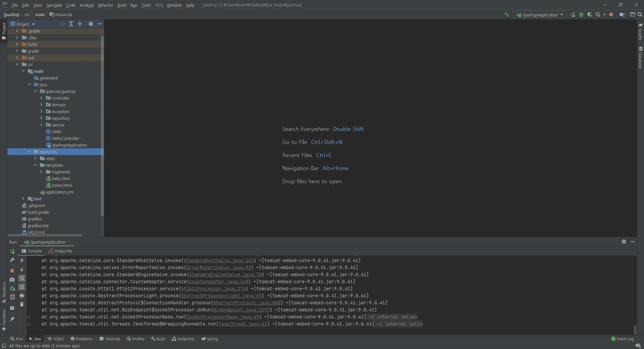Click the layout icon in Run toolbar
The height and width of the screenshot is (349, 644).
tap(12, 308)
